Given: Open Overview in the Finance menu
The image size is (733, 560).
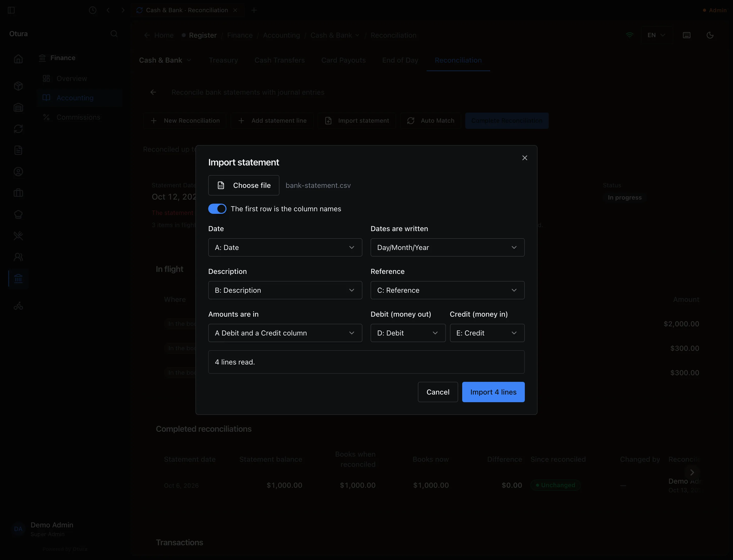Looking at the screenshot, I should pyautogui.click(x=79, y=78).
